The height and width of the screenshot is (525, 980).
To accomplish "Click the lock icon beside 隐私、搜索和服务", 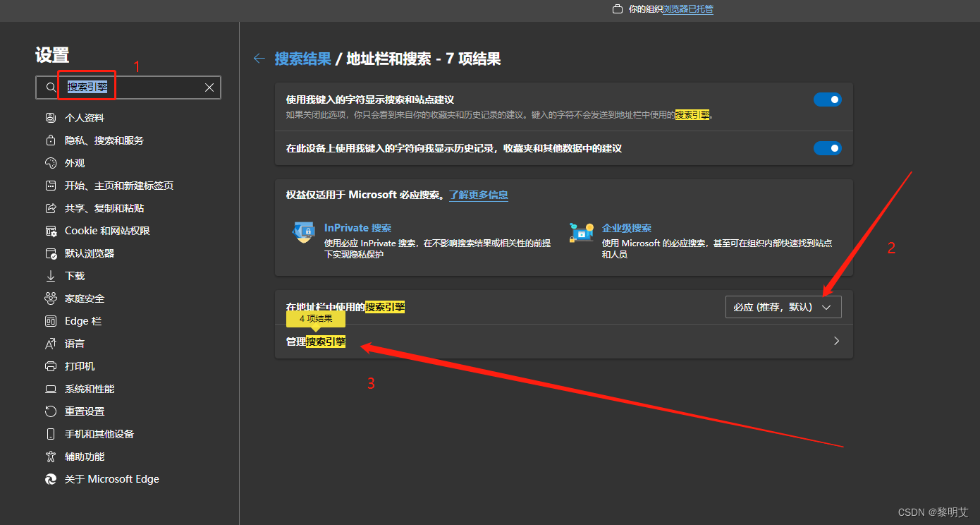I will [51, 140].
